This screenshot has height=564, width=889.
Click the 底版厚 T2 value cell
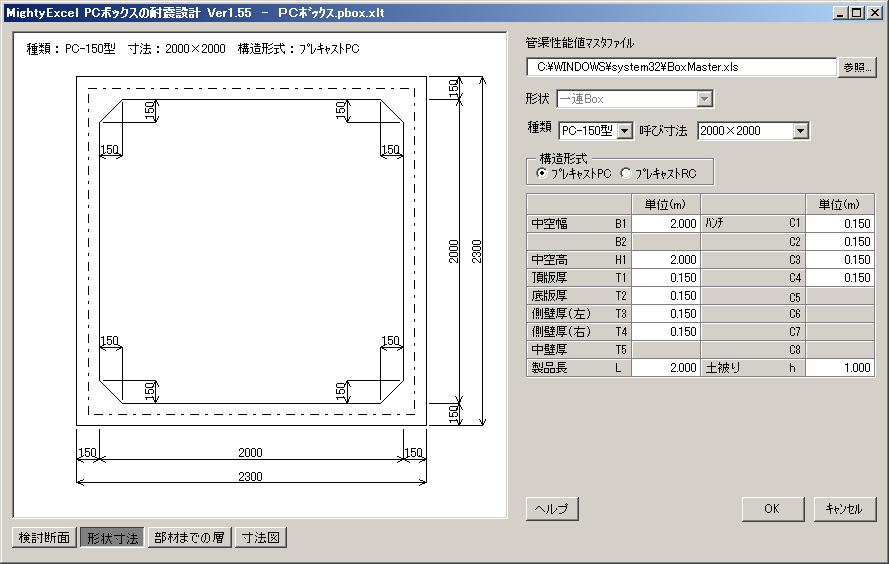[x=666, y=296]
